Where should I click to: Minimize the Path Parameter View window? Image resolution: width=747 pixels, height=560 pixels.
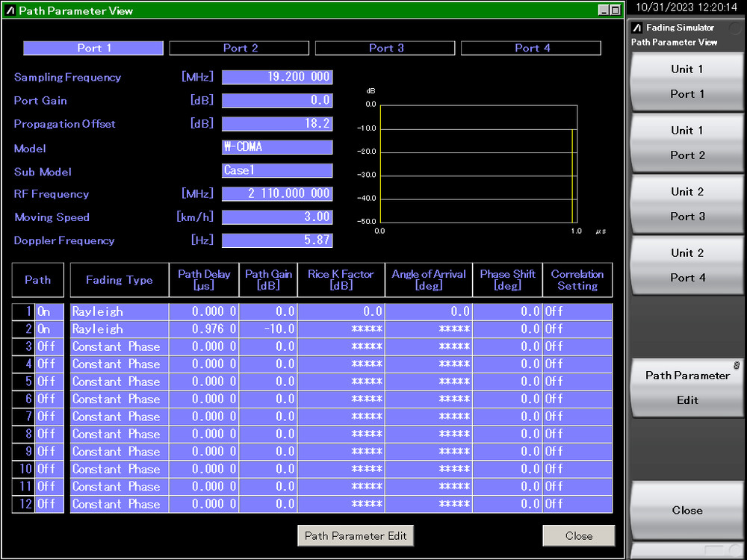(604, 10)
